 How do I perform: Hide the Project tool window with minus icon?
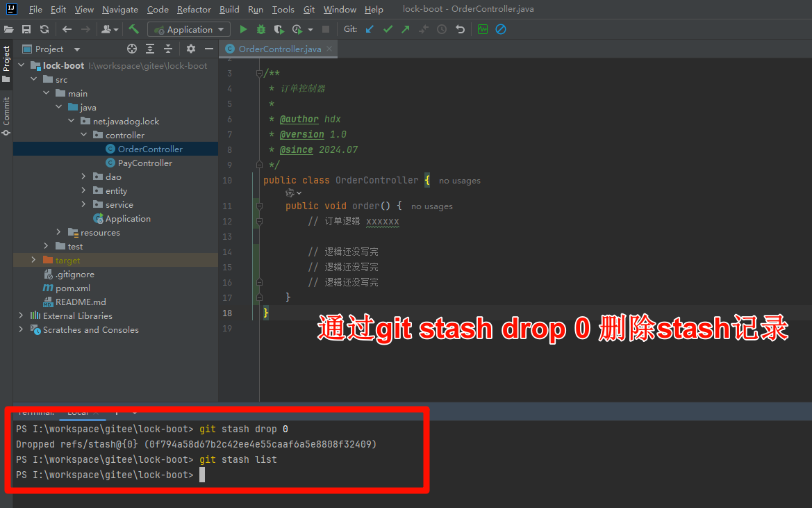click(209, 49)
